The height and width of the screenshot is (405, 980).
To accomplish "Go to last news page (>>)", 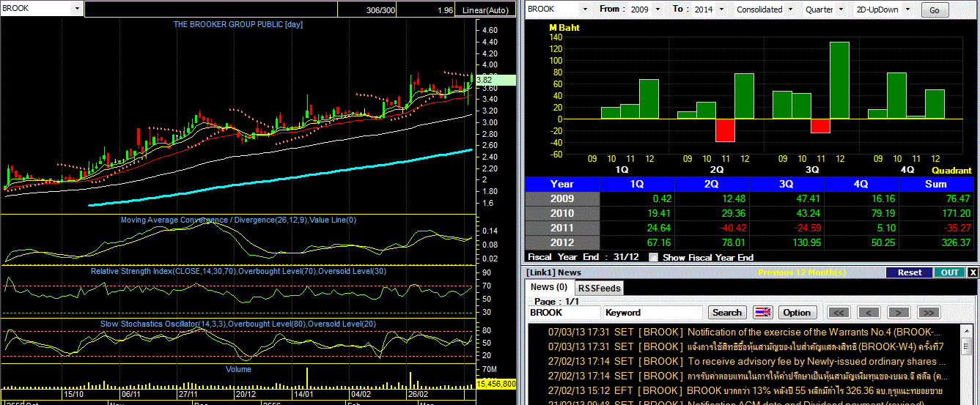I will tap(929, 313).
